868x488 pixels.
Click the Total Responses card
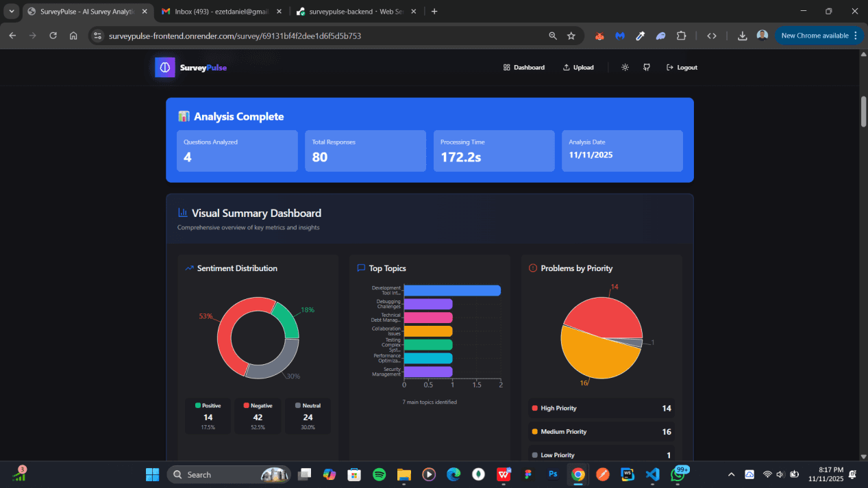365,151
